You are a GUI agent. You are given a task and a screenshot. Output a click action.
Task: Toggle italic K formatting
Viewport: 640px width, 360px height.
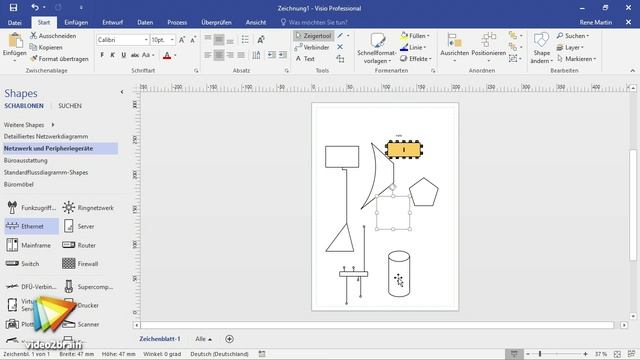click(113, 55)
